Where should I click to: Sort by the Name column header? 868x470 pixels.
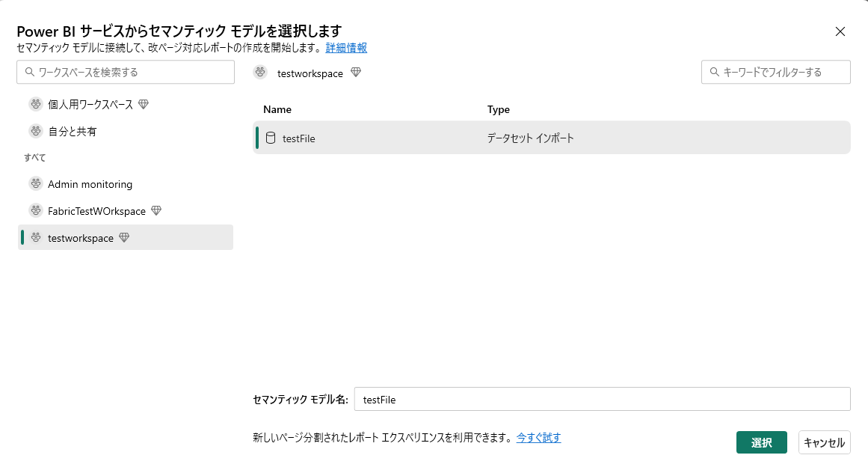(x=277, y=109)
